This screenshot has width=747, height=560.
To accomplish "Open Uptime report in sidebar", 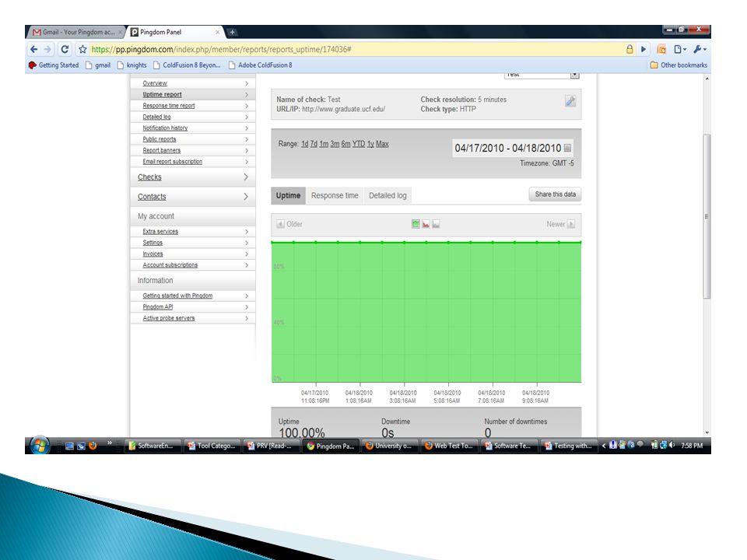I will [x=162, y=95].
